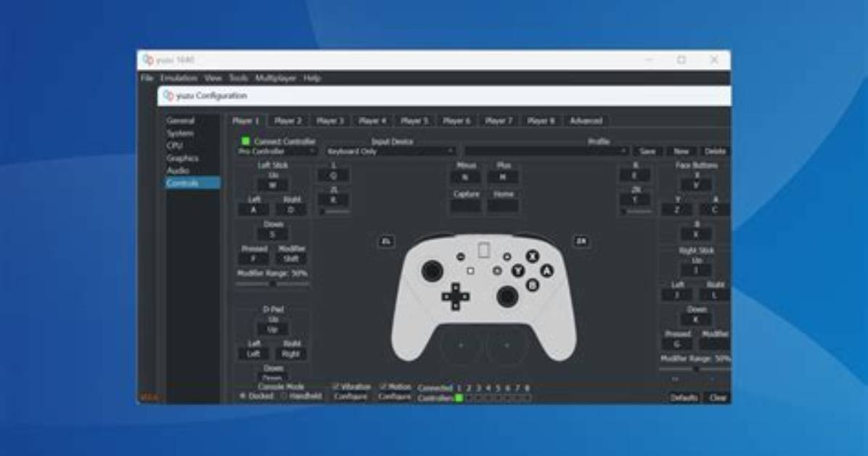Toggle the Motion checkbox

click(383, 387)
